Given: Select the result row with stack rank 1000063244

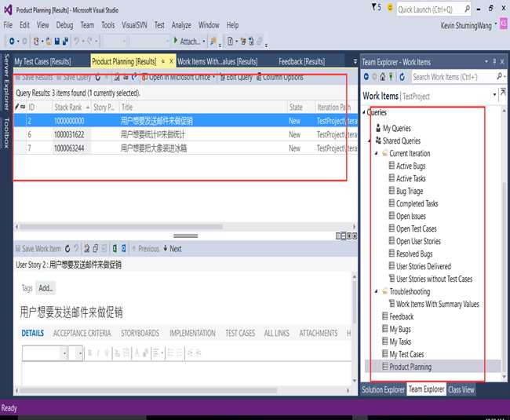Looking at the screenshot, I should (x=185, y=148).
